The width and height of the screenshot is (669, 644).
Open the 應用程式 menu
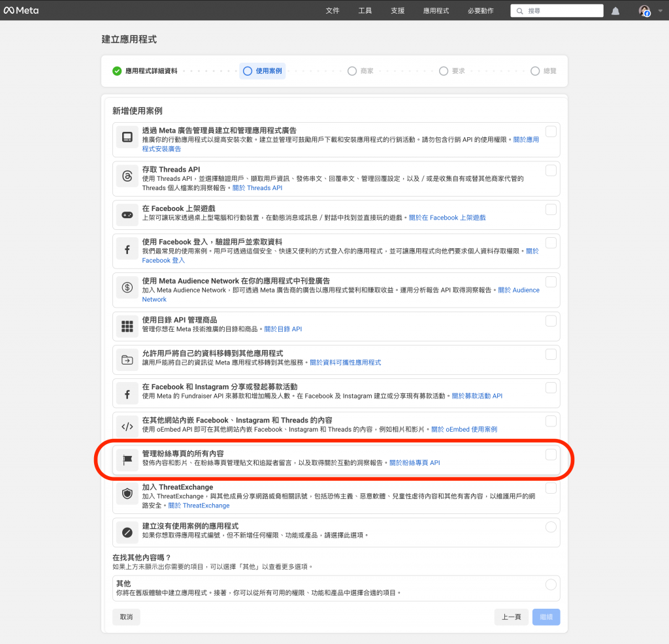[x=436, y=10]
